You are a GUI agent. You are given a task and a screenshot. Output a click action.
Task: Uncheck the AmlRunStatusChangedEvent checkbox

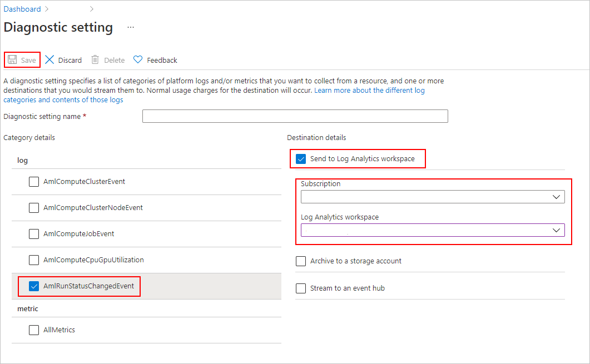[x=34, y=286]
